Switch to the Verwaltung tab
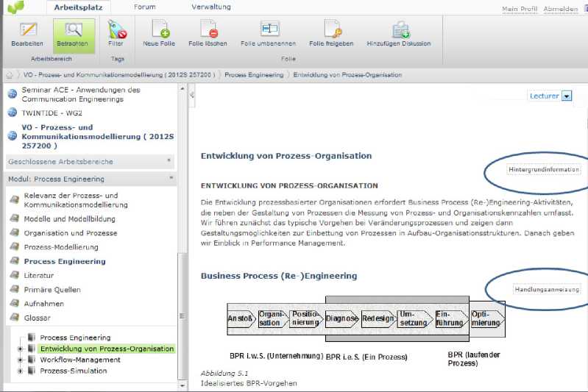Image resolution: width=588 pixels, height=392 pixels. (210, 7)
